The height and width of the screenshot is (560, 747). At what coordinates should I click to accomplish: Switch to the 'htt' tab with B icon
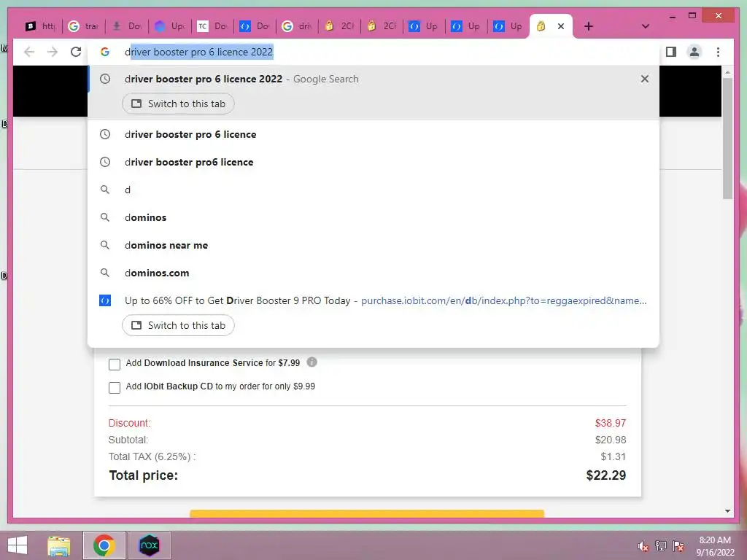click(41, 26)
